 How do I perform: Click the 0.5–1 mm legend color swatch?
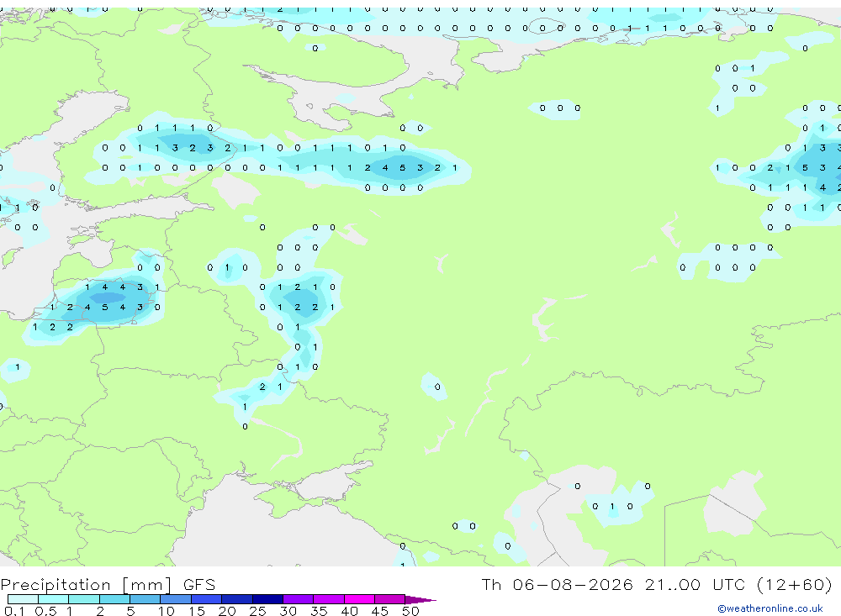coord(54,599)
